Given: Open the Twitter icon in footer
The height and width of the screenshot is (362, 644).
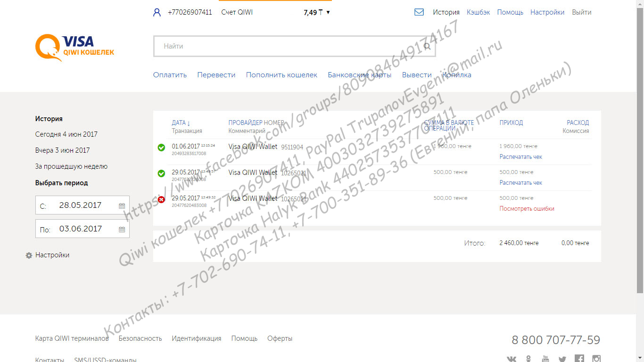Looking at the screenshot, I should [x=562, y=359].
